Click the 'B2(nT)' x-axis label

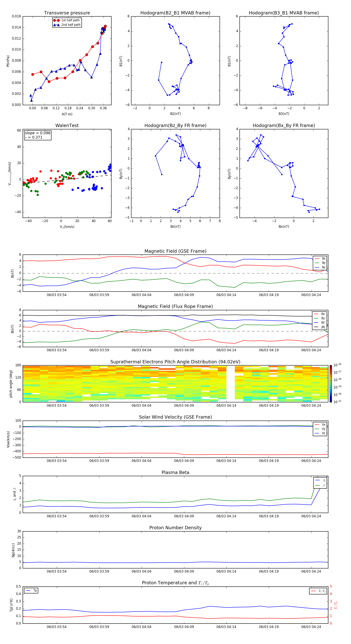point(175,114)
